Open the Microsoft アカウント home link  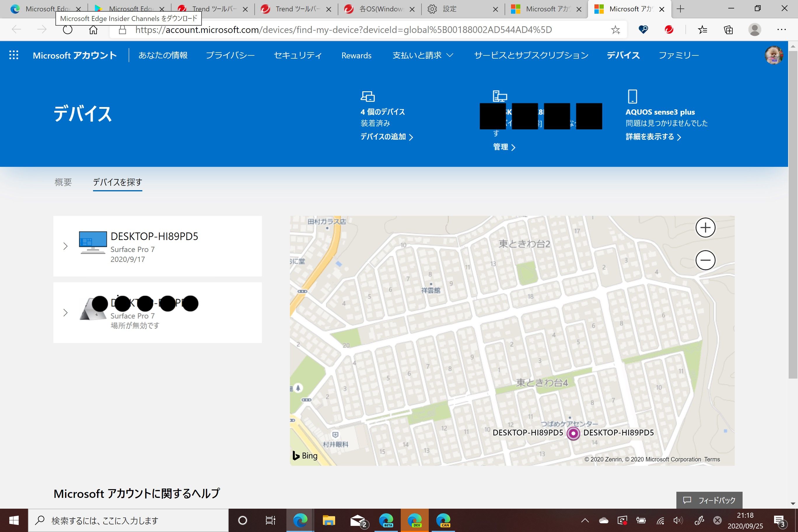[x=75, y=55]
